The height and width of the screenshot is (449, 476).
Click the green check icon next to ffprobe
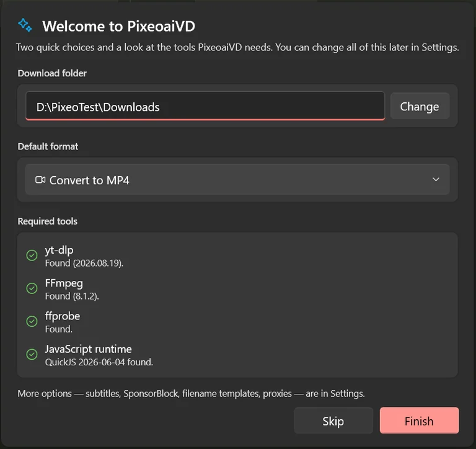tap(32, 321)
